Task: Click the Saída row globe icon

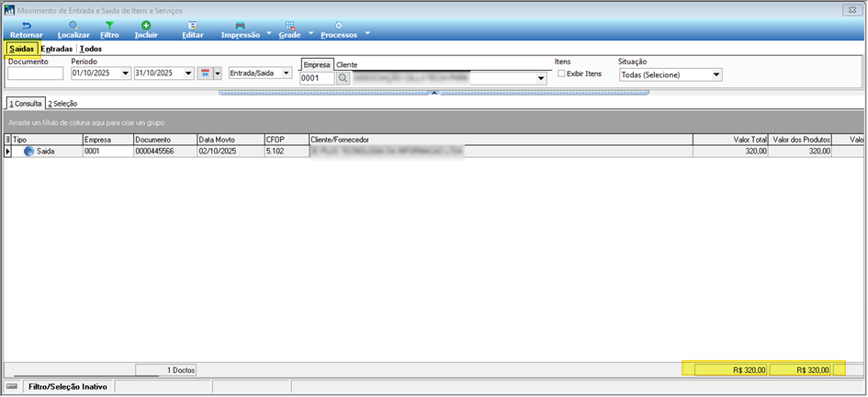Action: click(x=28, y=151)
